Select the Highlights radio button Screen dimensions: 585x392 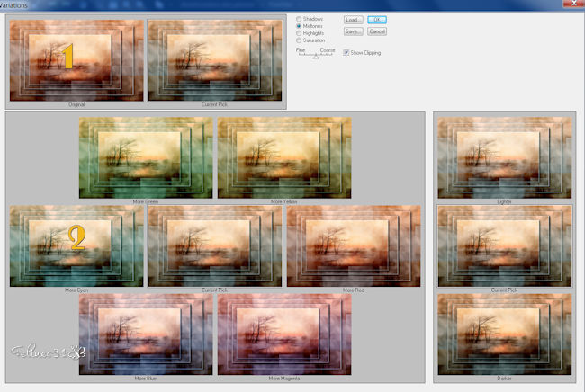(x=299, y=33)
